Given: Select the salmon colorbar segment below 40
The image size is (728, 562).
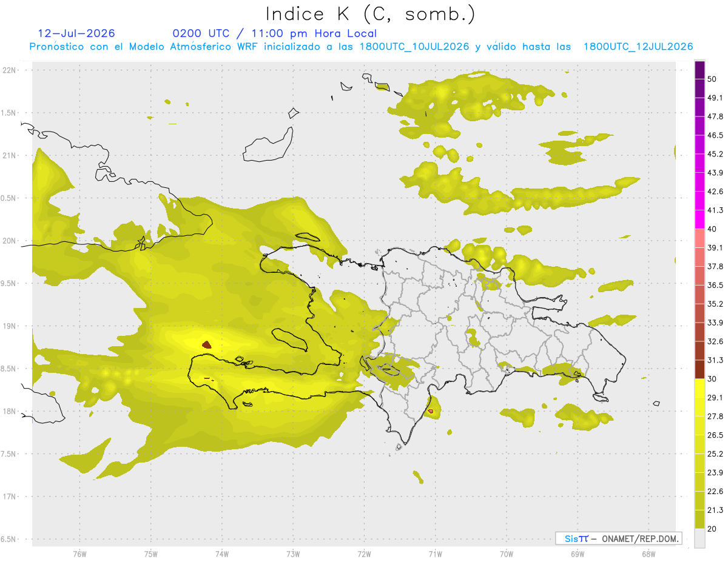Looking at the screenshot, I should (699, 238).
